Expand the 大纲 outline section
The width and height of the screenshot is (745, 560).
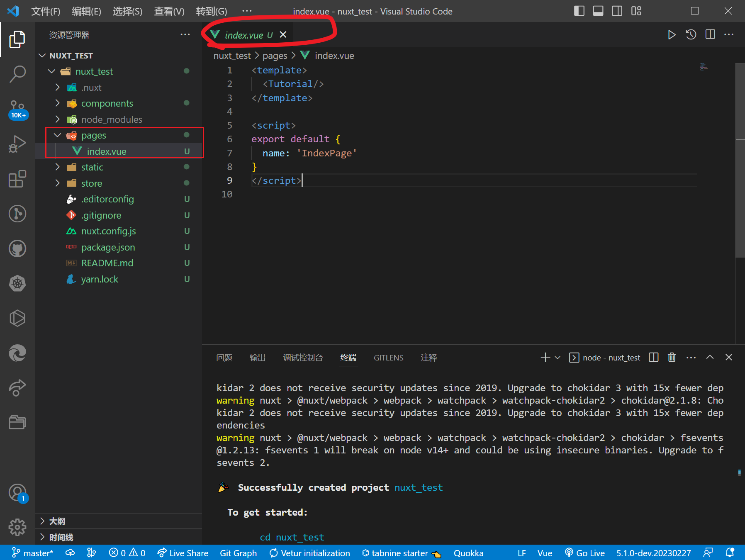point(57,521)
